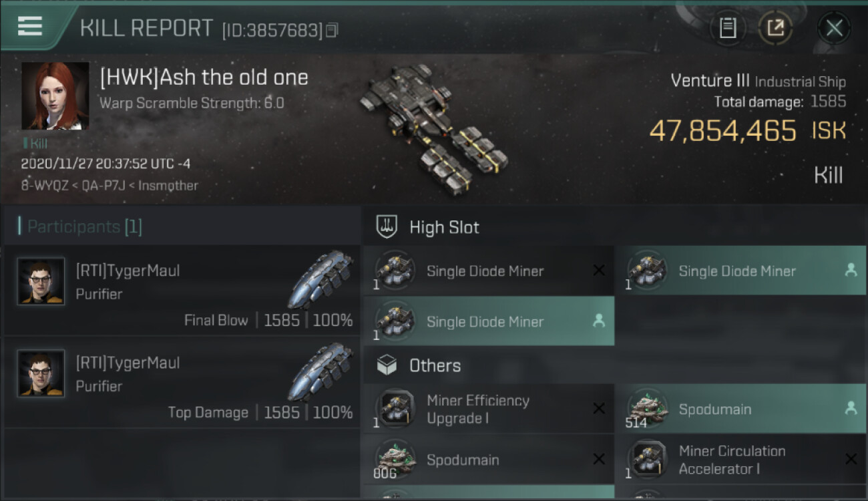Click the Others box icon

pos(387,365)
